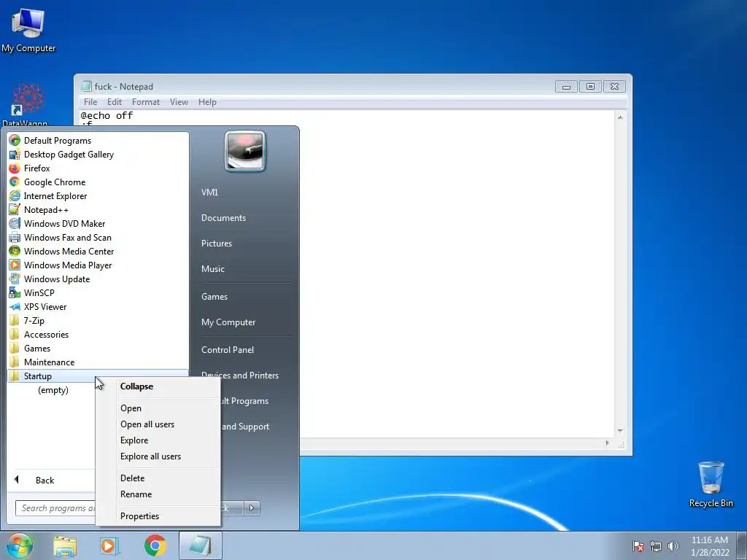Image resolution: width=747 pixels, height=560 pixels.
Task: Open Notepad++ from the programs list
Action: pyautogui.click(x=98, y=209)
